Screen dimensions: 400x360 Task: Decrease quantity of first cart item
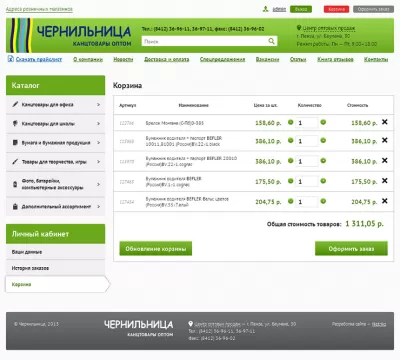[x=291, y=122]
